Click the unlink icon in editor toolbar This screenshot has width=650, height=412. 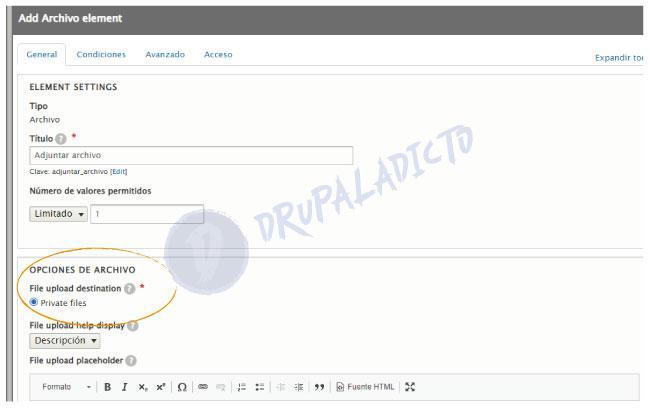(221, 387)
